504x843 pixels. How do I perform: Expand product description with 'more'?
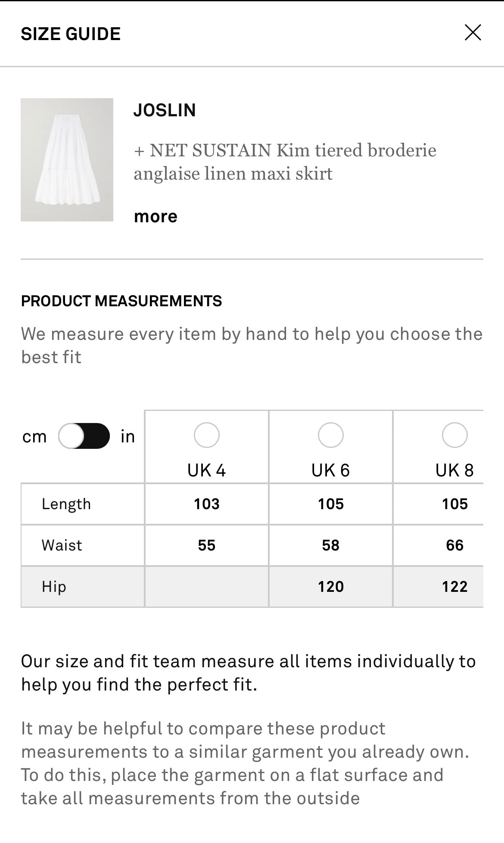coord(156,216)
